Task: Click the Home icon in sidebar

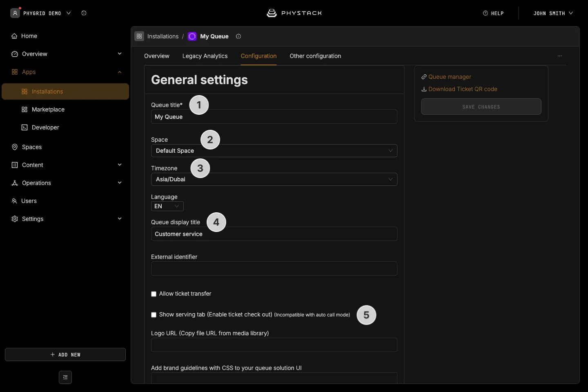Action: click(x=14, y=36)
